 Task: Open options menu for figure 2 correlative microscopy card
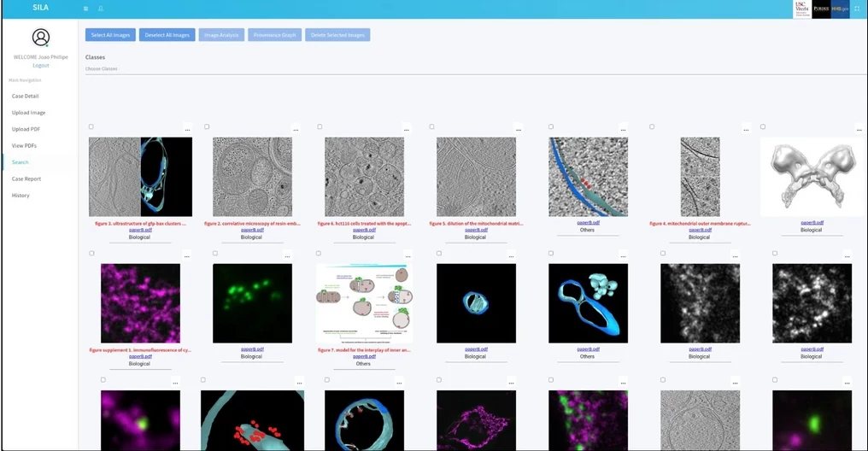click(296, 130)
